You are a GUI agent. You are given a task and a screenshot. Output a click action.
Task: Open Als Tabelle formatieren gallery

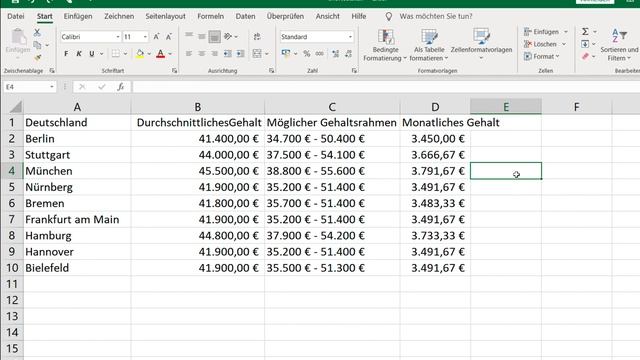[x=429, y=45]
